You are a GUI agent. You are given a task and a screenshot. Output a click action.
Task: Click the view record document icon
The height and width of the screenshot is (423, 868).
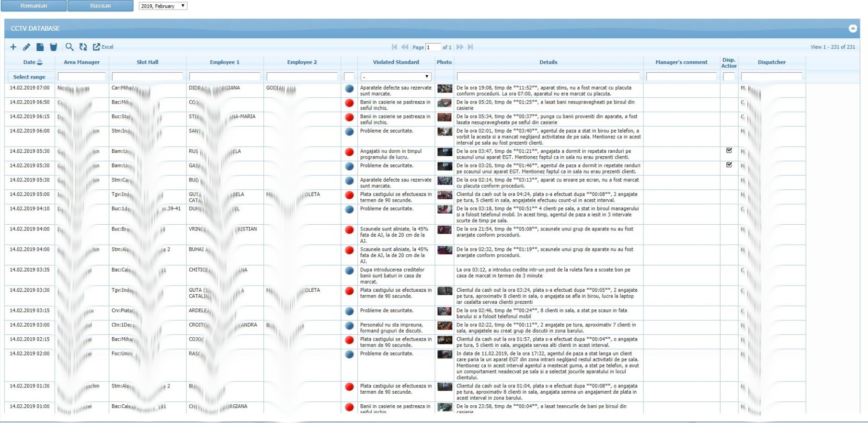coord(40,47)
